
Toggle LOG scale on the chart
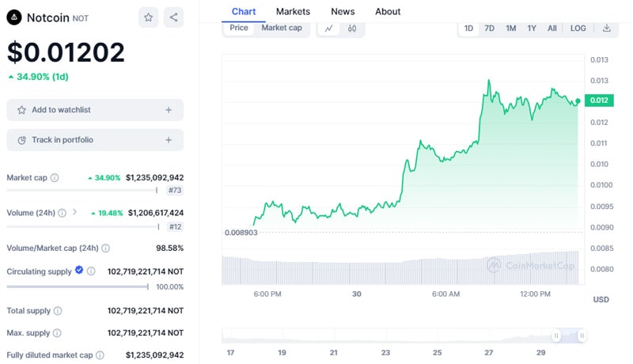point(578,28)
